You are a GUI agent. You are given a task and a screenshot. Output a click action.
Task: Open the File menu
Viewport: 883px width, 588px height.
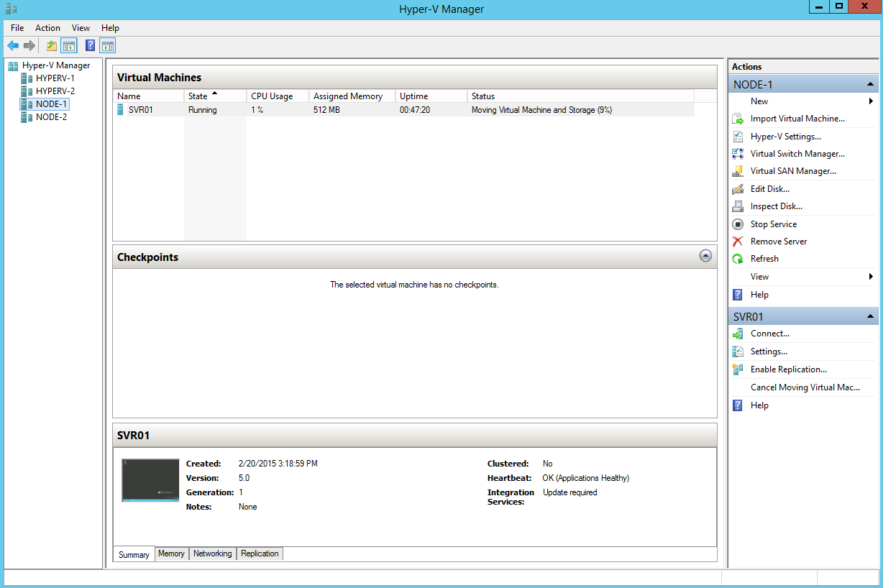pos(17,28)
